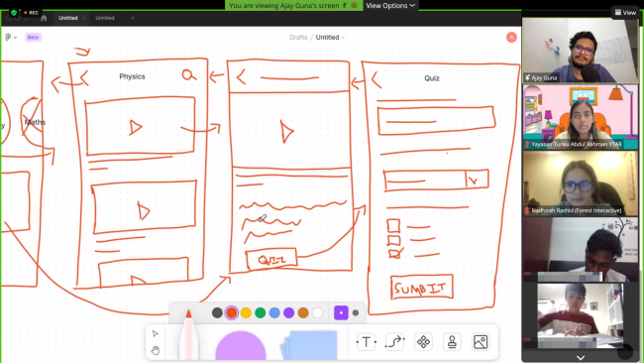Image resolution: width=644 pixels, height=363 pixels.
Task: Pick the yellow color swatch
Action: point(246,312)
